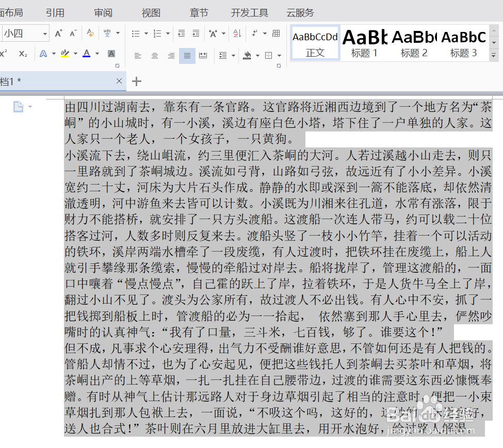This screenshot has height=448, width=503.
Task: Insert table using the grid icon
Action: tap(276, 33)
